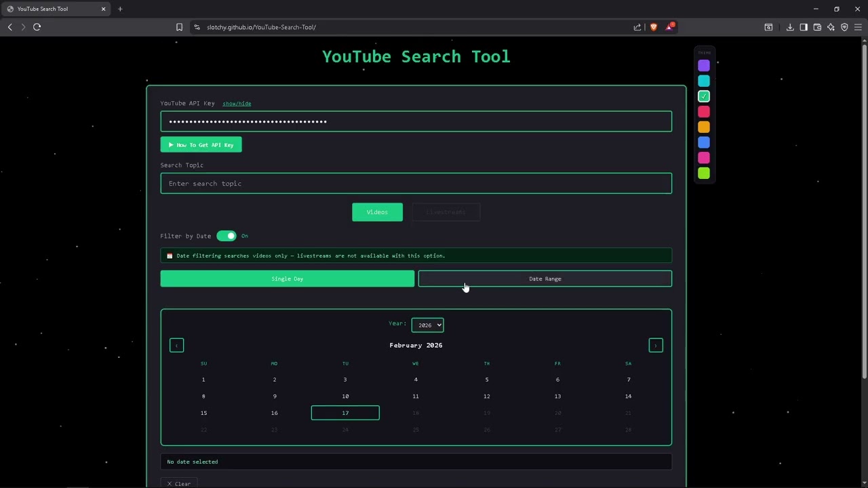Select February 5 in the calendar
The image size is (868, 488).
(487, 380)
